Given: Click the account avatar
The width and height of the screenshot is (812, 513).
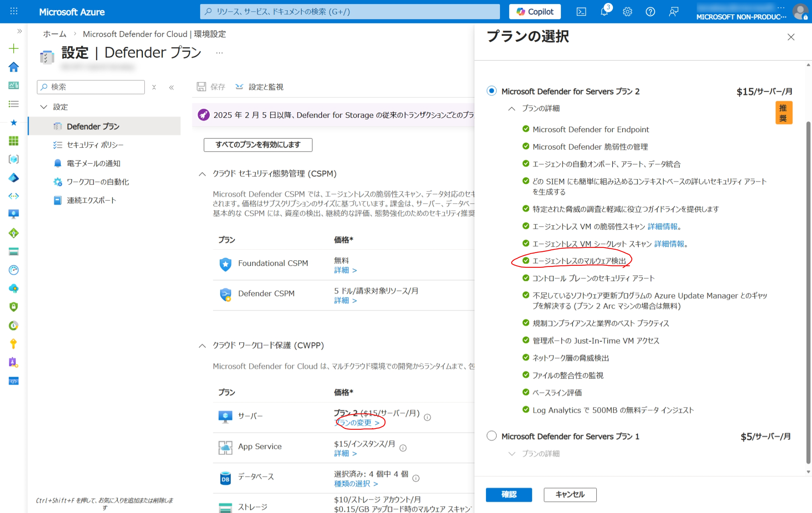Looking at the screenshot, I should point(800,12).
